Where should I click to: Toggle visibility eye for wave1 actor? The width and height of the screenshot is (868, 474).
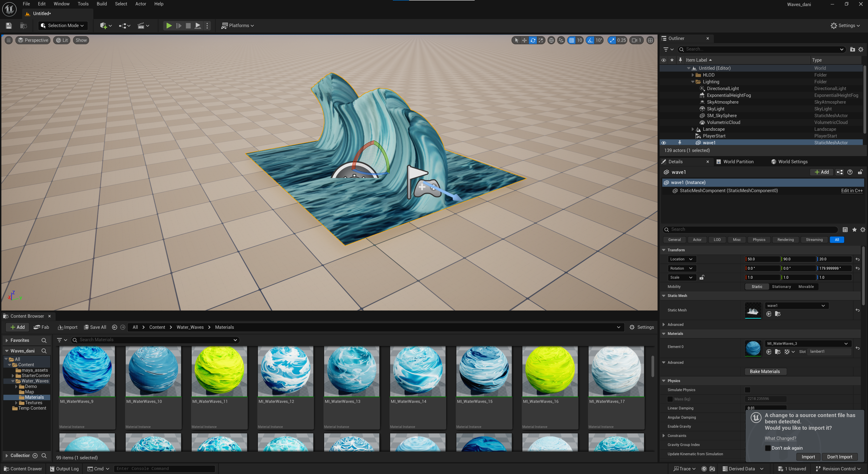pos(663,143)
